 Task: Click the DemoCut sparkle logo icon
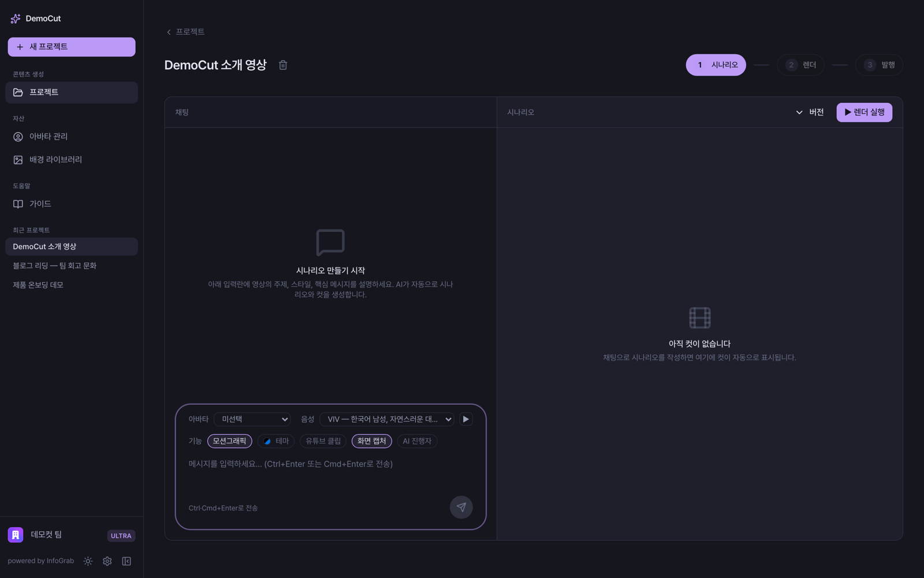16,18
